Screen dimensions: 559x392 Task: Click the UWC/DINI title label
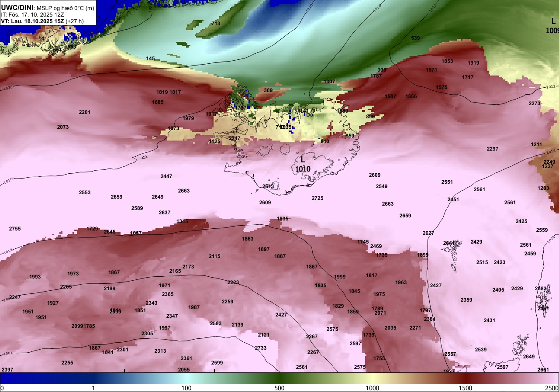point(17,7)
